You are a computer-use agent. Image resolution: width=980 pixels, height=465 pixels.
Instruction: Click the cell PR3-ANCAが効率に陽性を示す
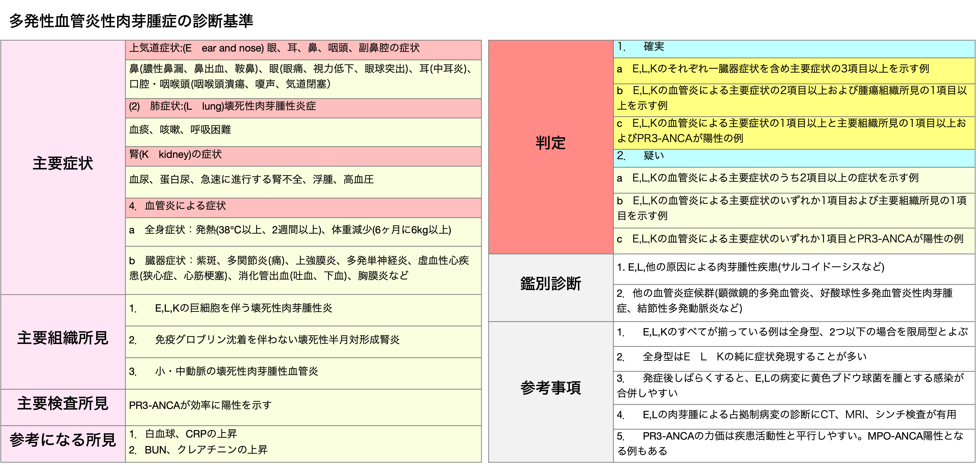(x=303, y=407)
